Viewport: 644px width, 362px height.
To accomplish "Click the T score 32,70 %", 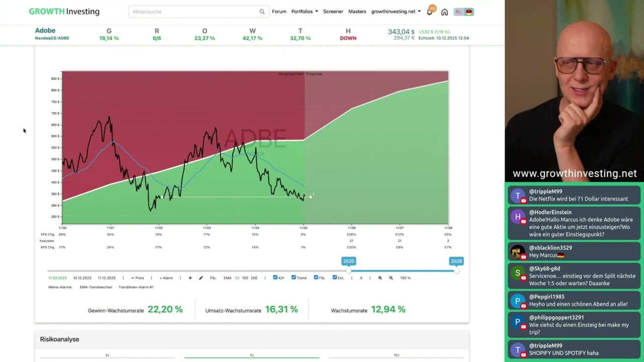I will [x=300, y=38].
